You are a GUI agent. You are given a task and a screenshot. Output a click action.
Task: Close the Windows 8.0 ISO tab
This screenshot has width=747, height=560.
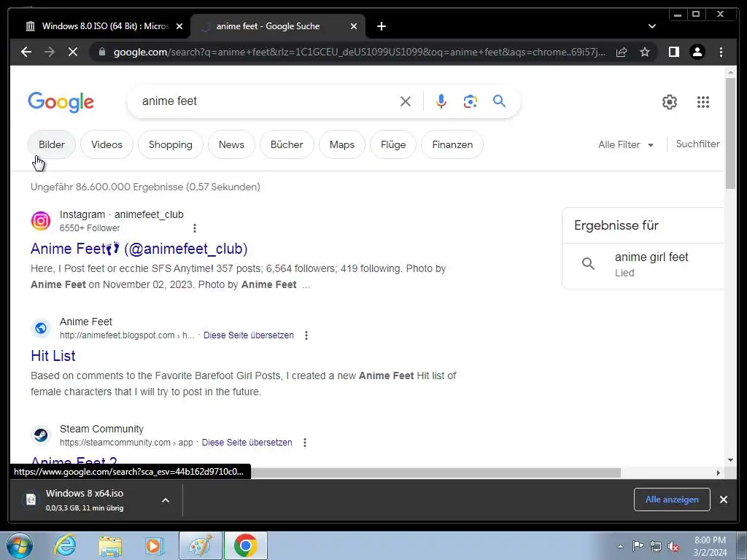[179, 27]
